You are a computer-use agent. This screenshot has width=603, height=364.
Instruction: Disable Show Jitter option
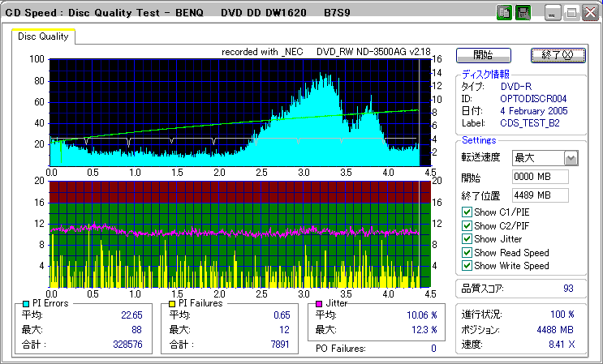tap(467, 238)
